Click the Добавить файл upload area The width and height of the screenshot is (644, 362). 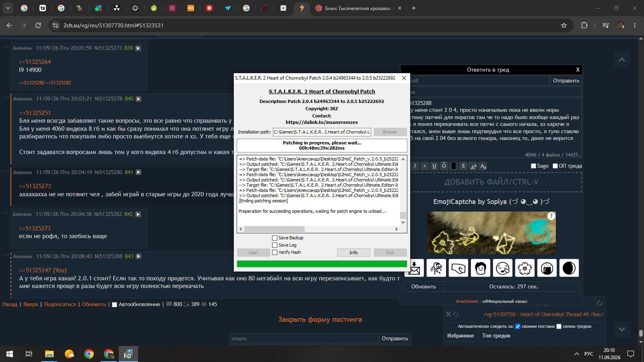[x=491, y=182]
